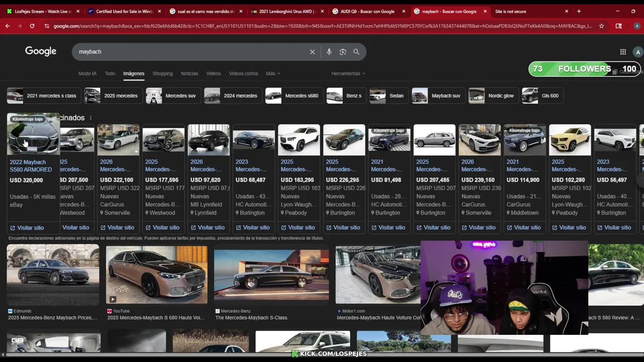Close the AUDI Q8 Google tab
This screenshot has height=362, width=644.
[404, 11]
